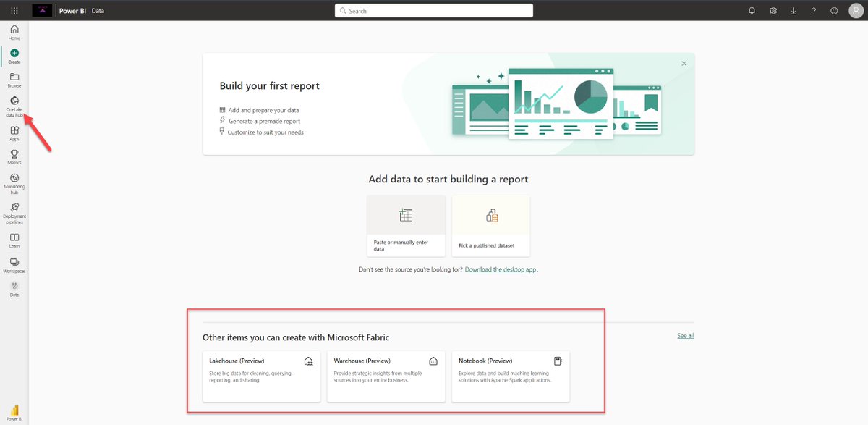The image size is (868, 425).
Task: Open Deployment pipelines
Action: pyautogui.click(x=14, y=214)
